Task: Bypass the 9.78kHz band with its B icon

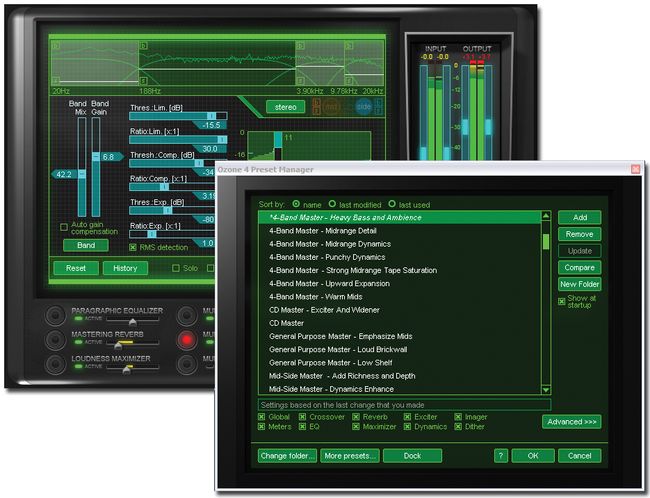Action: click(349, 45)
